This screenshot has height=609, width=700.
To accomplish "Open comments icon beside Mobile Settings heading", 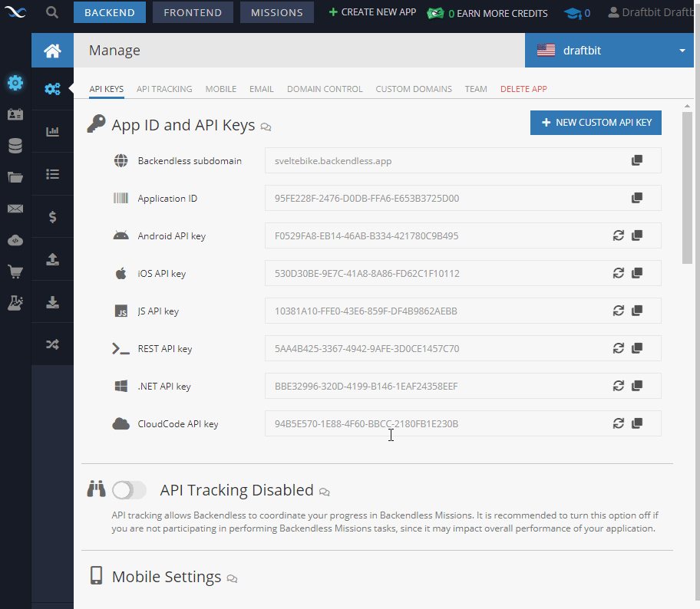I will pyautogui.click(x=232, y=578).
